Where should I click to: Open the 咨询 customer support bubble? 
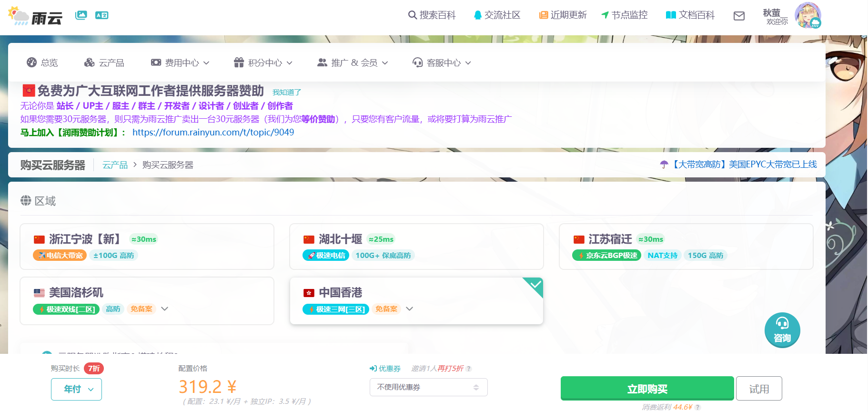pyautogui.click(x=782, y=330)
